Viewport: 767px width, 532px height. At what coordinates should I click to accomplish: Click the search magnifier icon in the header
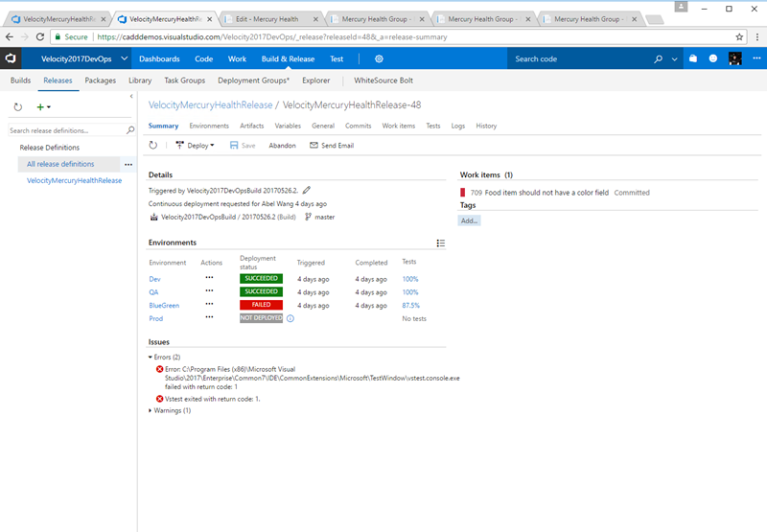[x=659, y=58]
